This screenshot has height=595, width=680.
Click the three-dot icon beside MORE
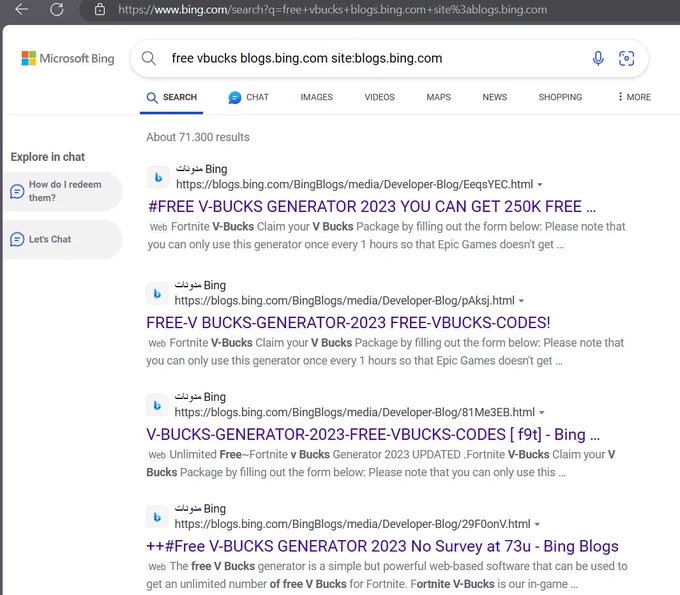point(620,97)
